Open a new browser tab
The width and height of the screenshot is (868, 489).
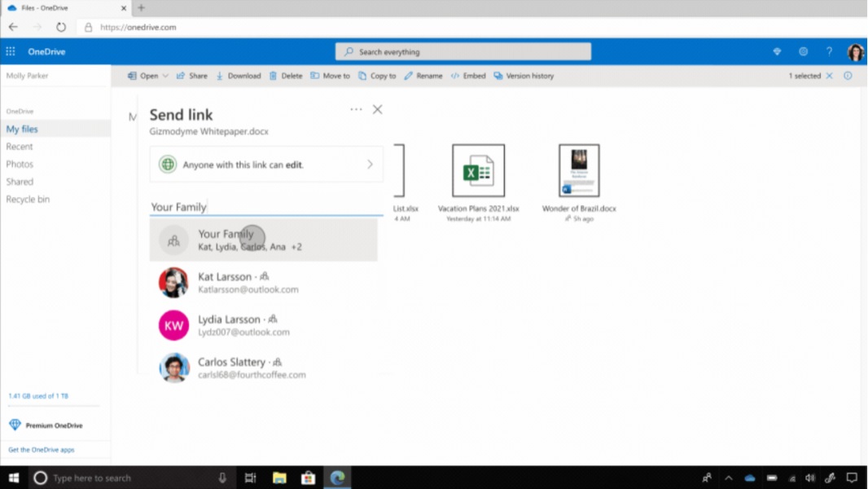point(141,8)
